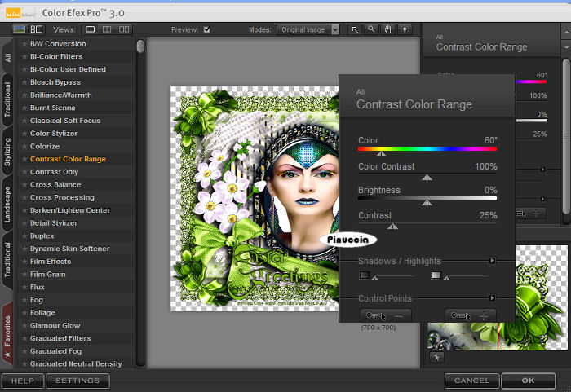Open the Favorites tab
Screen dimensions: 571x392
[8, 333]
